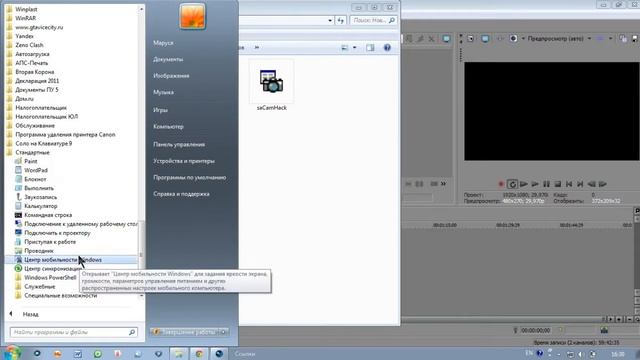640x360 pixels.
Task: Click the Windows Start orb on taskbar
Action: (12, 353)
